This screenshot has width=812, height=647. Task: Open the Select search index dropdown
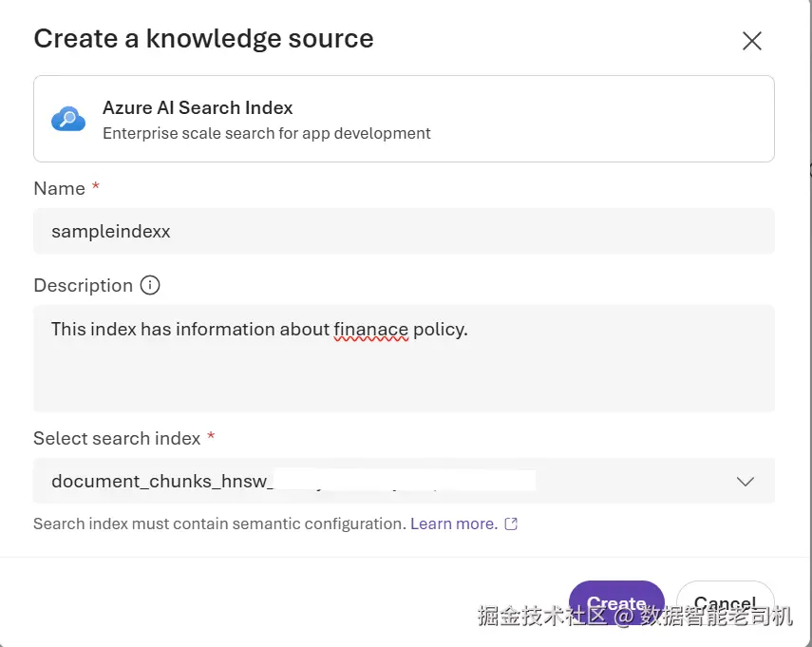pos(404,481)
